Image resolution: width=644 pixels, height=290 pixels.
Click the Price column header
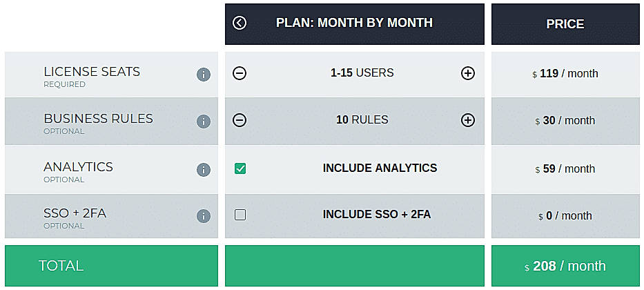click(x=565, y=24)
